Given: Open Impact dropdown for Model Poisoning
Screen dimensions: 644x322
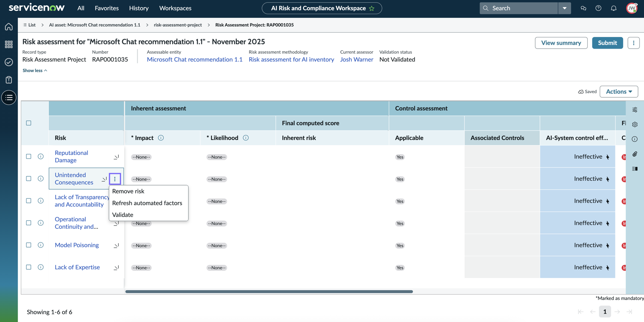Looking at the screenshot, I should coord(141,246).
